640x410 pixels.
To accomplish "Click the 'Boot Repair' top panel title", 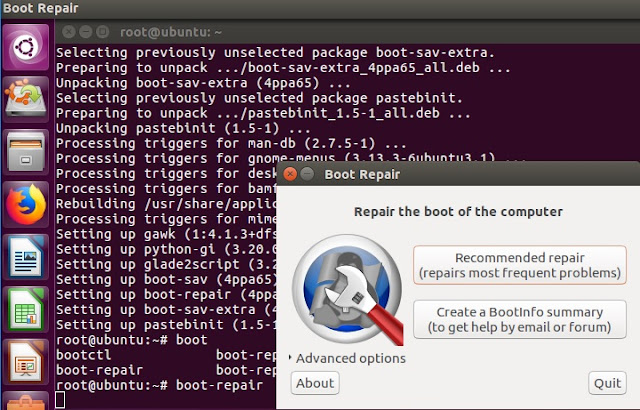I will point(40,8).
